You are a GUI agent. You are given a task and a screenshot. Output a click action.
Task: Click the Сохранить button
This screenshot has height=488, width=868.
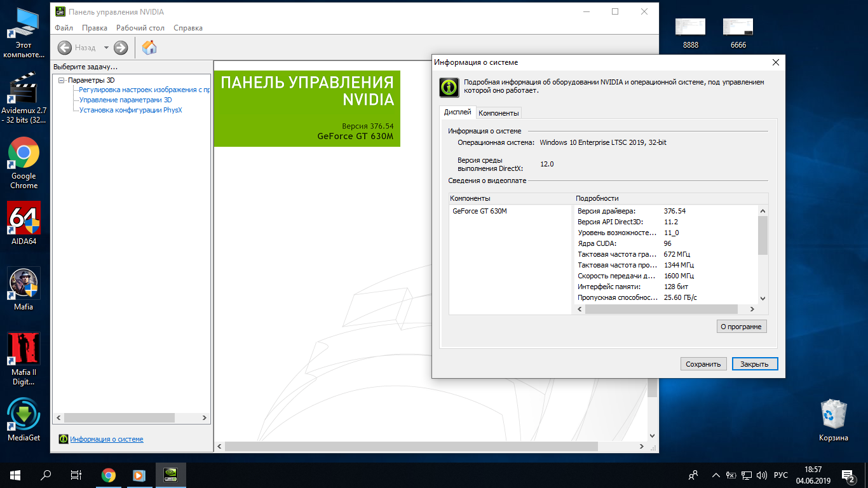coord(703,364)
